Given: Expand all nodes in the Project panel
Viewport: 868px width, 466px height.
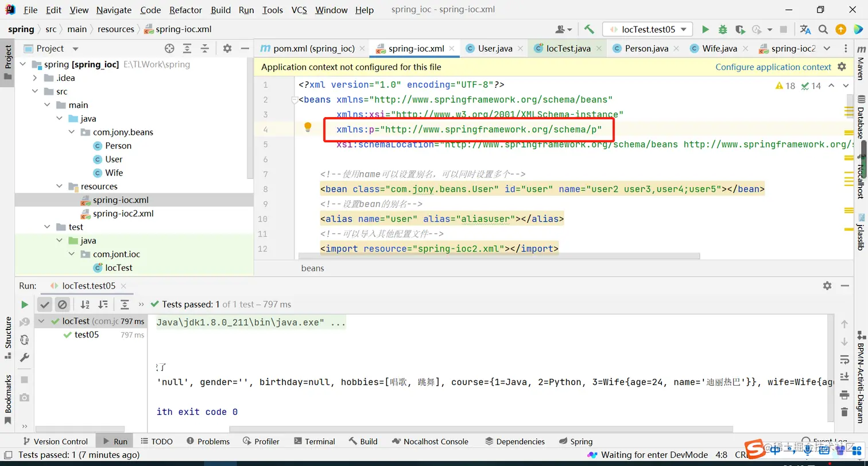Looking at the screenshot, I should tap(187, 49).
